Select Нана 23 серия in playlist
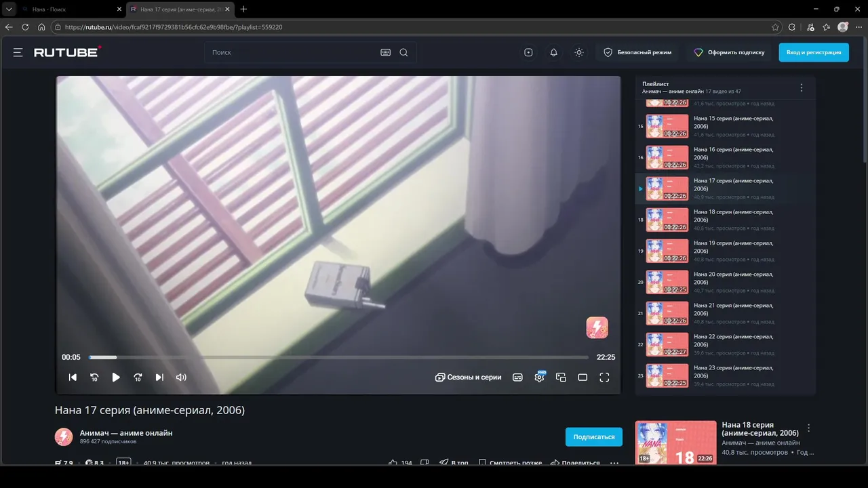This screenshot has width=868, height=488. click(725, 375)
